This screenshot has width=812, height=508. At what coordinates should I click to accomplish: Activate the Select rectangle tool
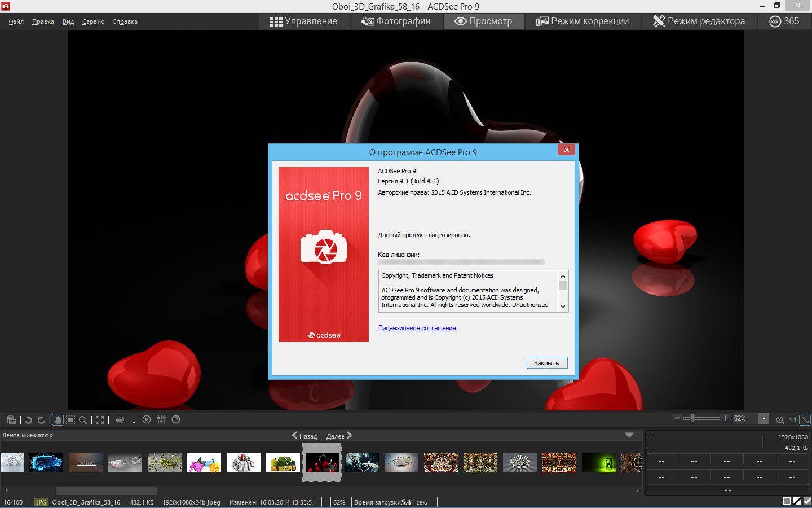[70, 420]
